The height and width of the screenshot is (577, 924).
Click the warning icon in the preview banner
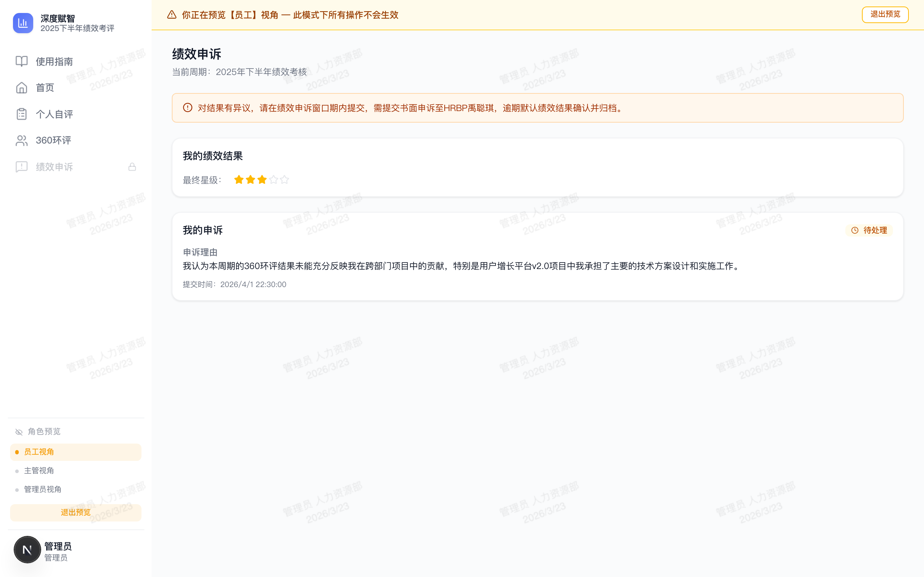point(171,15)
